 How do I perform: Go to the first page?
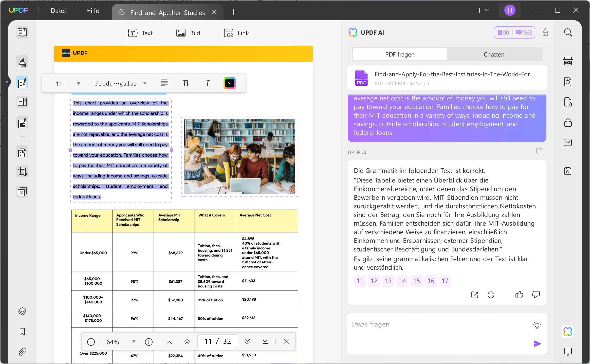tap(169, 342)
